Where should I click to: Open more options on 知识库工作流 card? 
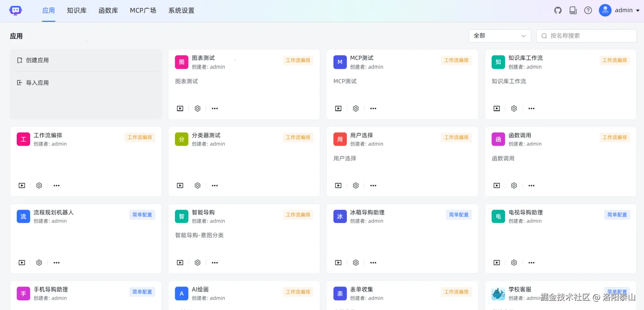531,108
